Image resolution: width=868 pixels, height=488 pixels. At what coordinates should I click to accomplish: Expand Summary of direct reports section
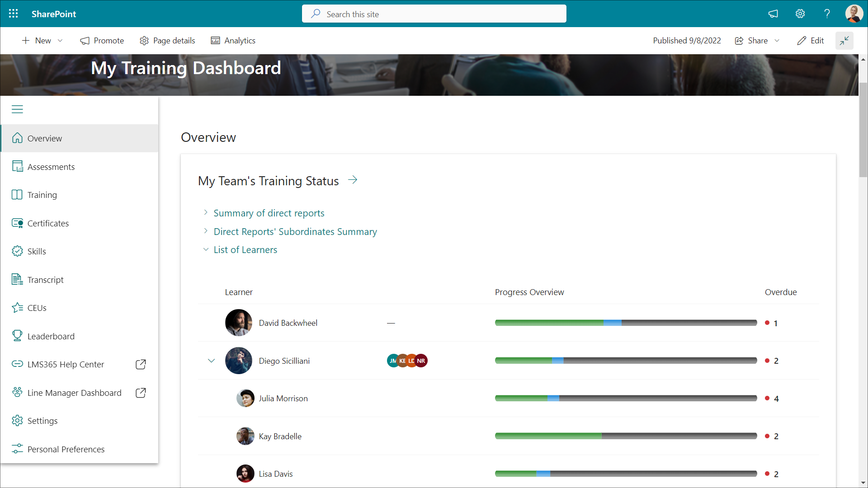(x=269, y=213)
